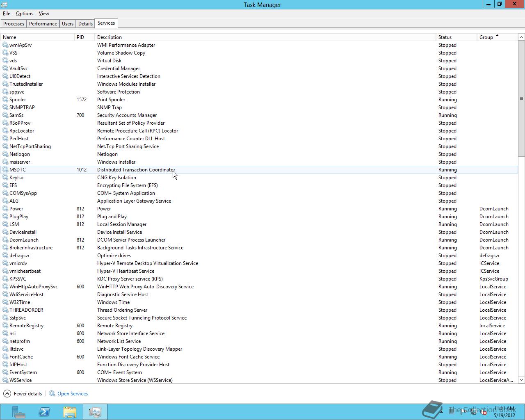Viewport: 525px width, 420px height.
Task: Select the COMSysApp service row
Action: tap(259, 193)
